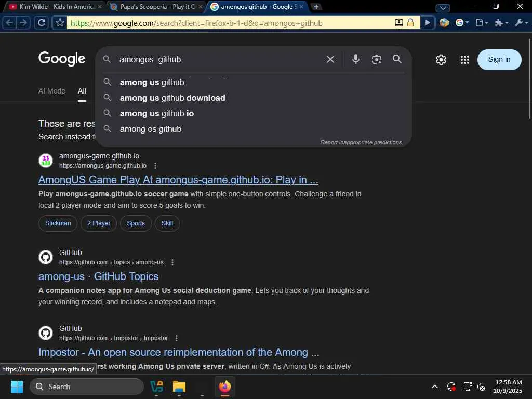Submit the search with the magnifier button
Screen dimensions: 532x399
(397, 59)
